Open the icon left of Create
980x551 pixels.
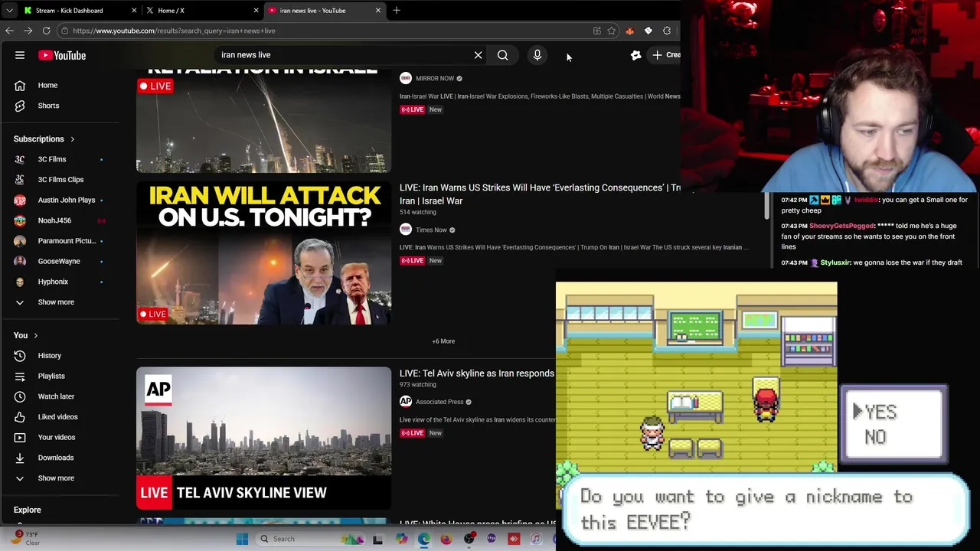pos(635,55)
